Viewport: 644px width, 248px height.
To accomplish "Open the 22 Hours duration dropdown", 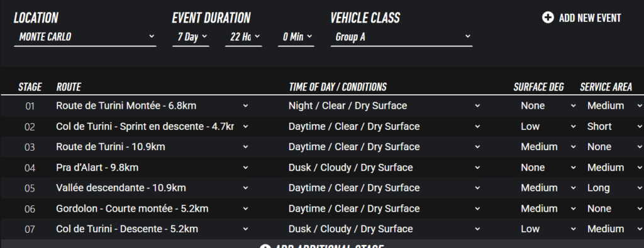I will pyautogui.click(x=243, y=37).
